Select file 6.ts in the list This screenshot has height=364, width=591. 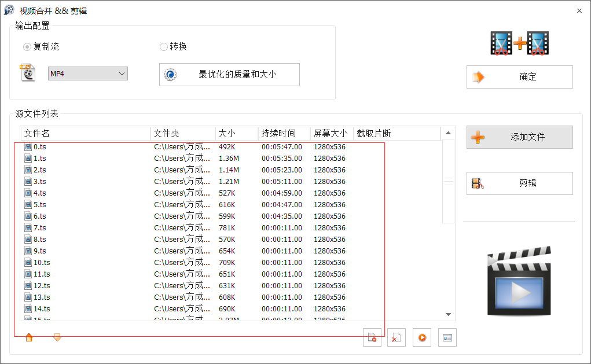click(x=39, y=216)
